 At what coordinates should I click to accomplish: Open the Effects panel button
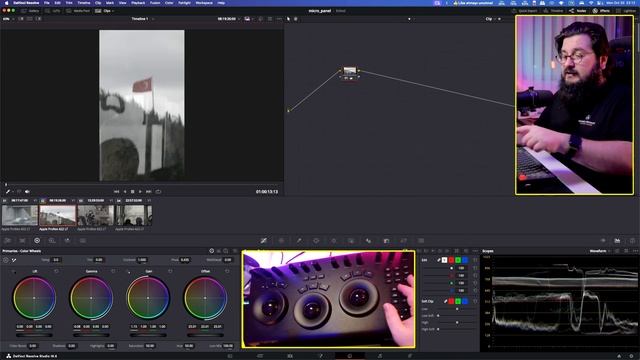601,11
